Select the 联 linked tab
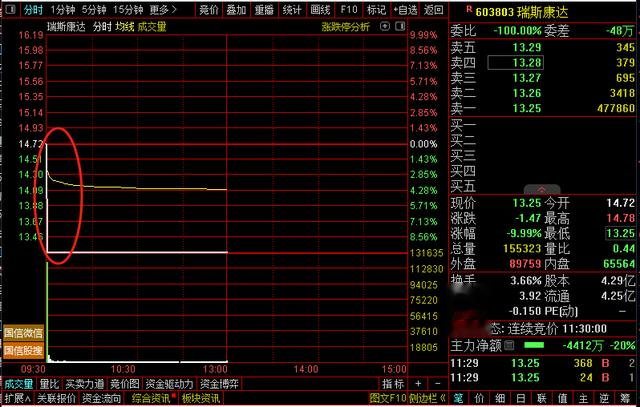The height and width of the screenshot is (407, 640). (x=542, y=398)
